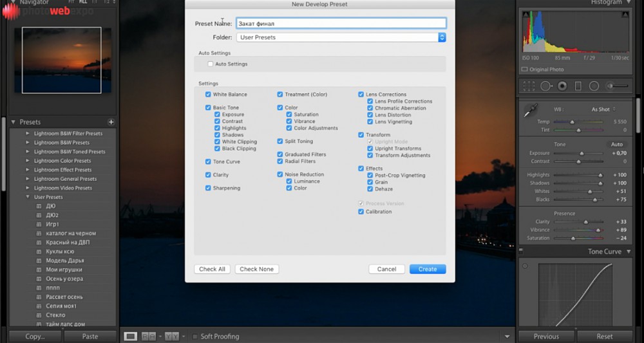The height and width of the screenshot is (343, 644).
Task: Select the Модель Дарья preset
Action: [x=65, y=261]
